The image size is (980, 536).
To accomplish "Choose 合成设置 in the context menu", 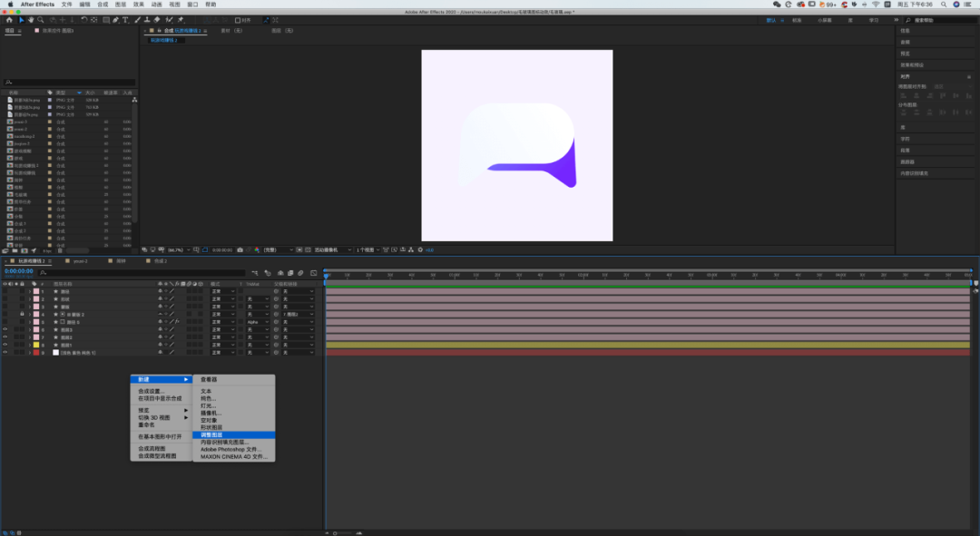I will coord(152,391).
